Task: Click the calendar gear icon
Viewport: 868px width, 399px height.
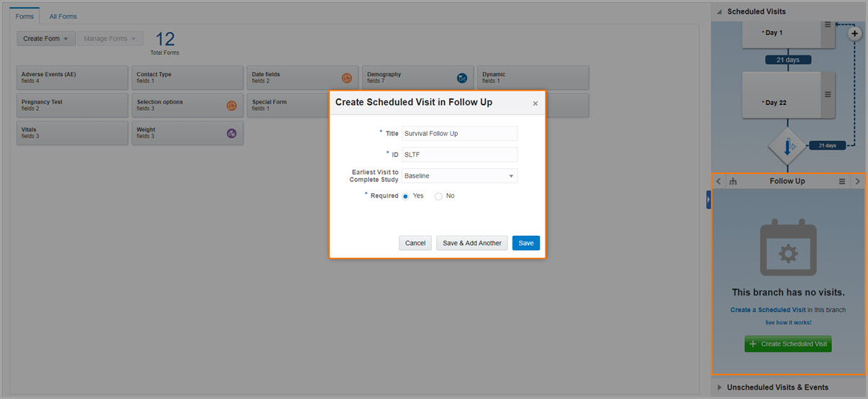Action: point(788,248)
